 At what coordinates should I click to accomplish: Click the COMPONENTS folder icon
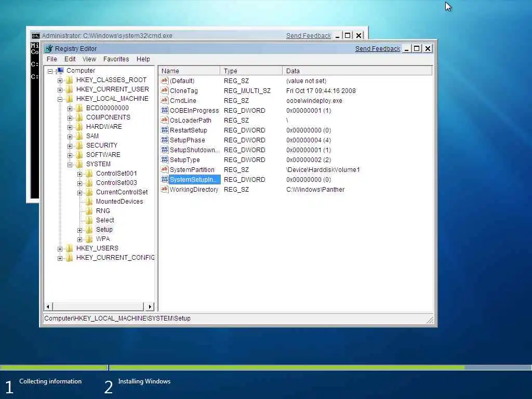tap(79, 117)
